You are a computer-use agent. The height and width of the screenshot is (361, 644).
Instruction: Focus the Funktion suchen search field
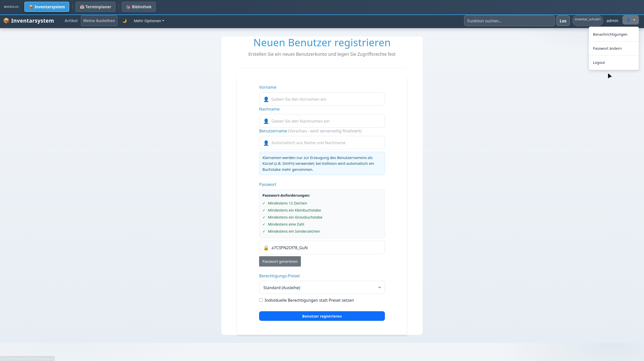(509, 21)
